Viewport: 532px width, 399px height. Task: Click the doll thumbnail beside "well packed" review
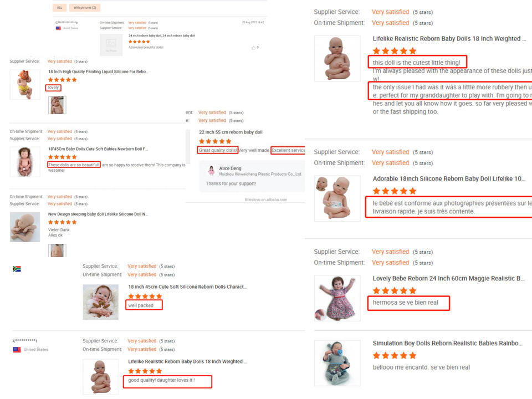pyautogui.click(x=101, y=302)
